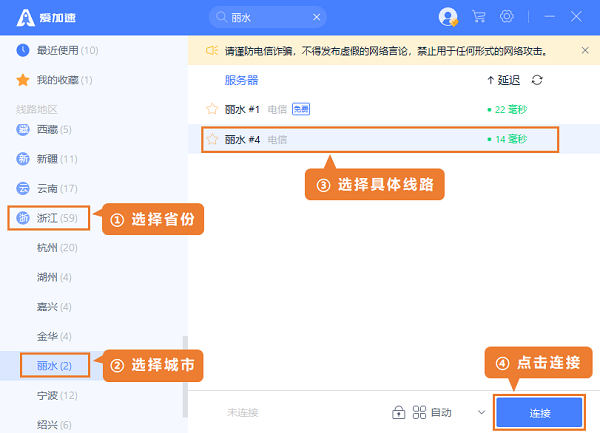Image resolution: width=600 pixels, height=433 pixels.
Task: Favorite server 丽水 #4 with star
Action: click(x=212, y=139)
